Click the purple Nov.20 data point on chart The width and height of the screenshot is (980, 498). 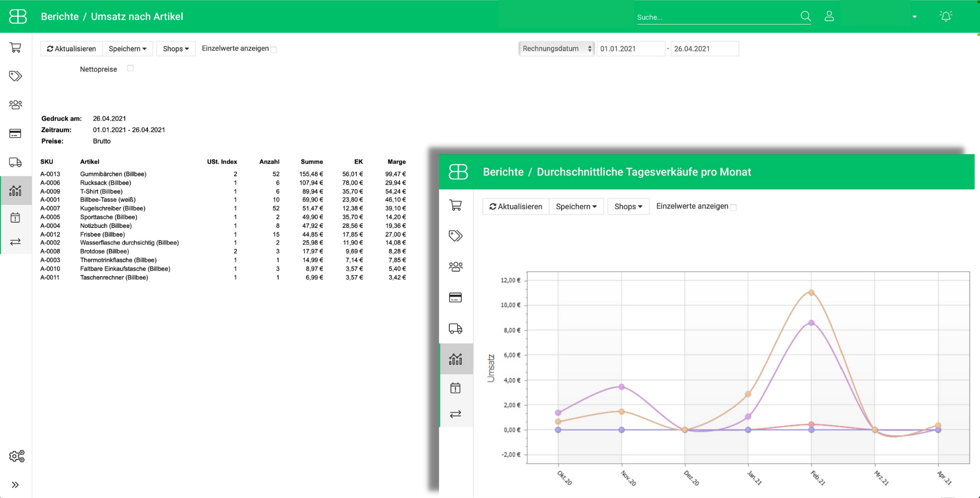[x=622, y=387]
